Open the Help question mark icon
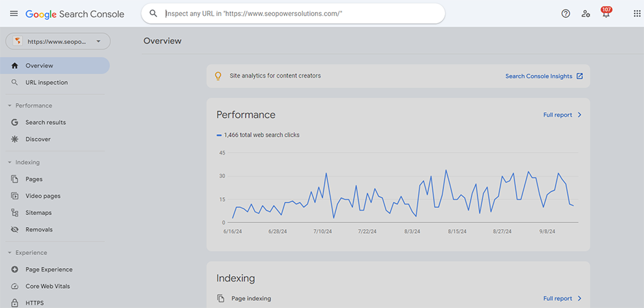The height and width of the screenshot is (308, 644). point(566,13)
